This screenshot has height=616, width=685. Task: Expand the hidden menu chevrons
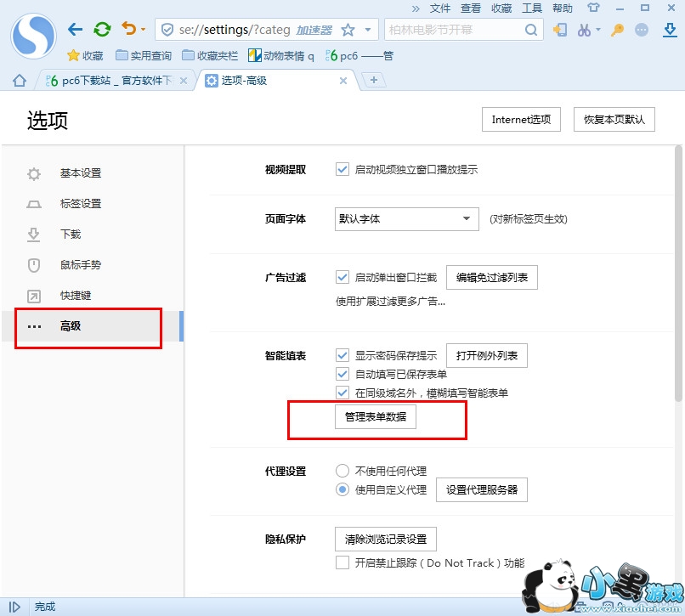coord(416,8)
